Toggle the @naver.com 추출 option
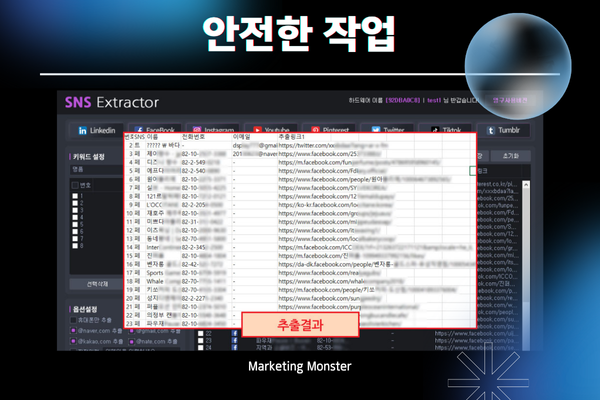The height and width of the screenshot is (400, 600). coord(73,330)
